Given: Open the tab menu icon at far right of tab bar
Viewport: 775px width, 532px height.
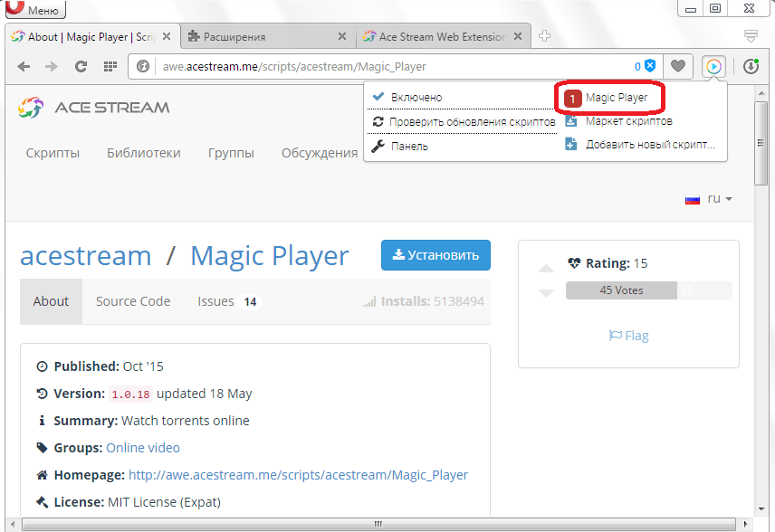Looking at the screenshot, I should click(751, 36).
